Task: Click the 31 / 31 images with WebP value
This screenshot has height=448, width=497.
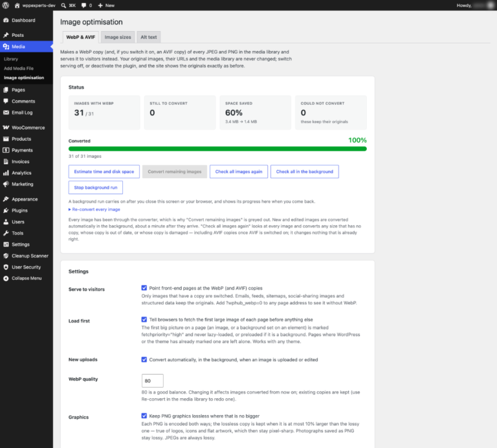Action: [84, 113]
